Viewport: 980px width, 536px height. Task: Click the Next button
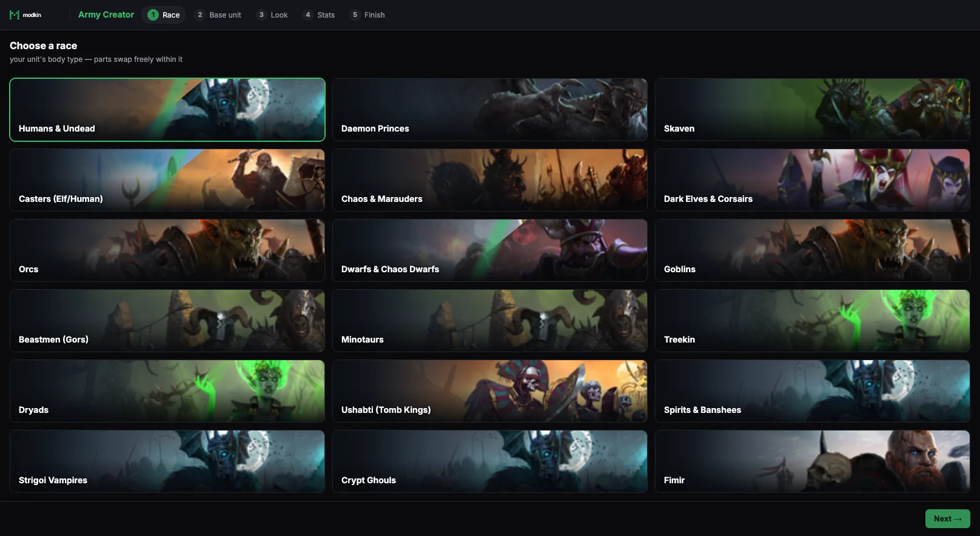click(947, 518)
